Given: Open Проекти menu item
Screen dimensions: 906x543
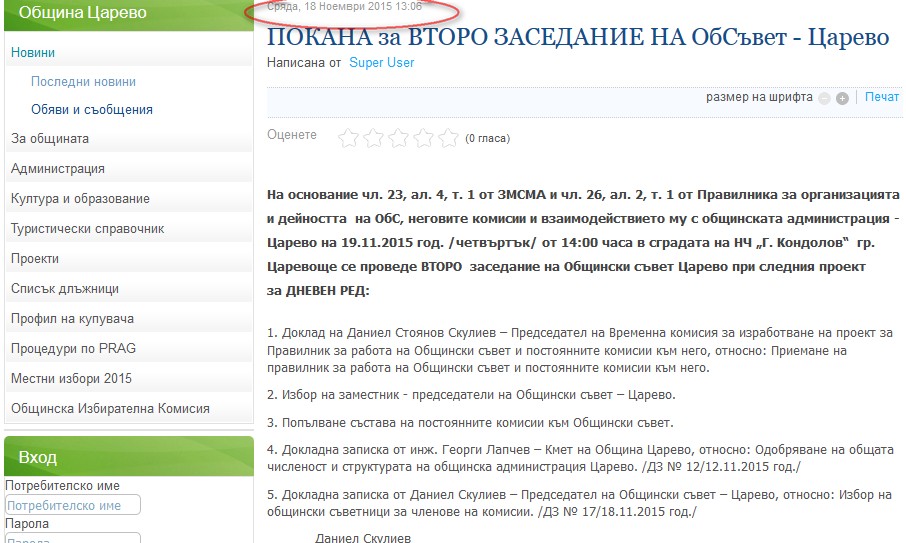Looking at the screenshot, I should (129, 259).
